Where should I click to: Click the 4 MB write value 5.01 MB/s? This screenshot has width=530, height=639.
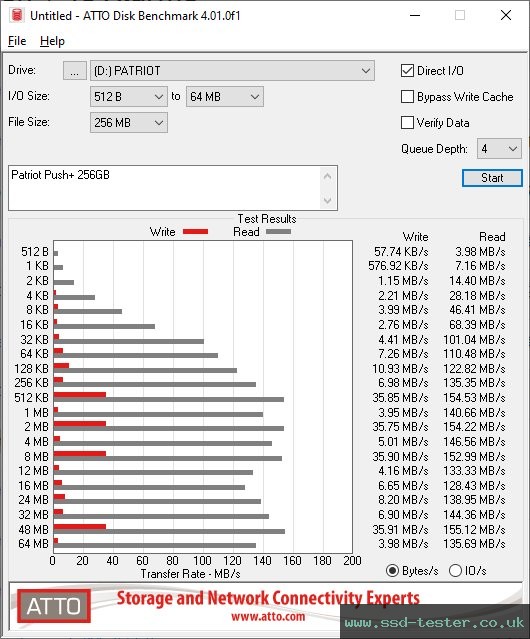pyautogui.click(x=403, y=442)
